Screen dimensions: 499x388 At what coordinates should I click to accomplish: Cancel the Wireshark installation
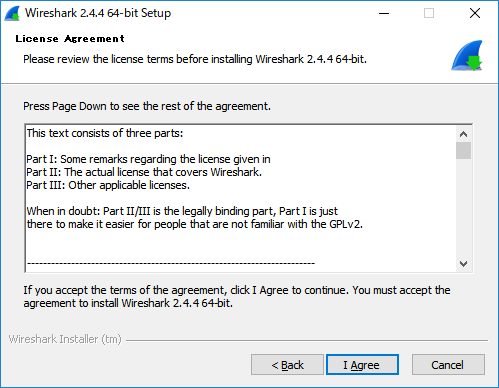[448, 365]
